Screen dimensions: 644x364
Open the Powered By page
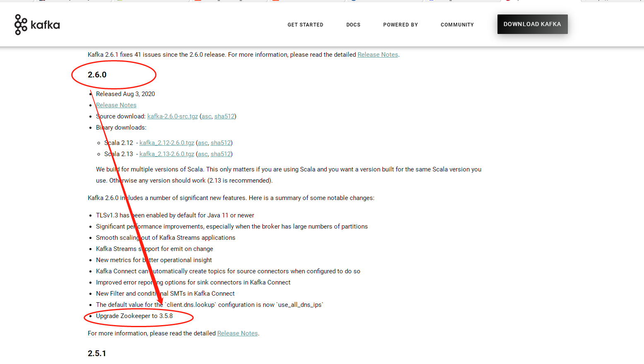(x=401, y=25)
